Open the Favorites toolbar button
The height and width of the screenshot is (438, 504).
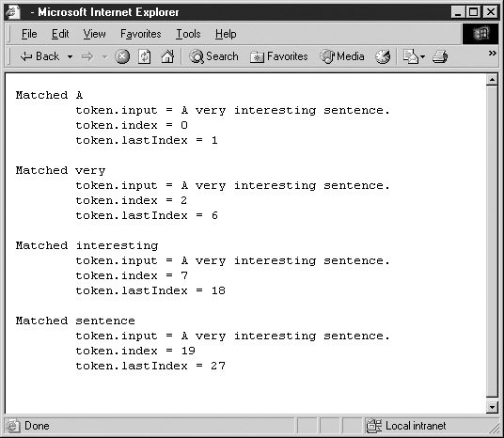(x=278, y=56)
